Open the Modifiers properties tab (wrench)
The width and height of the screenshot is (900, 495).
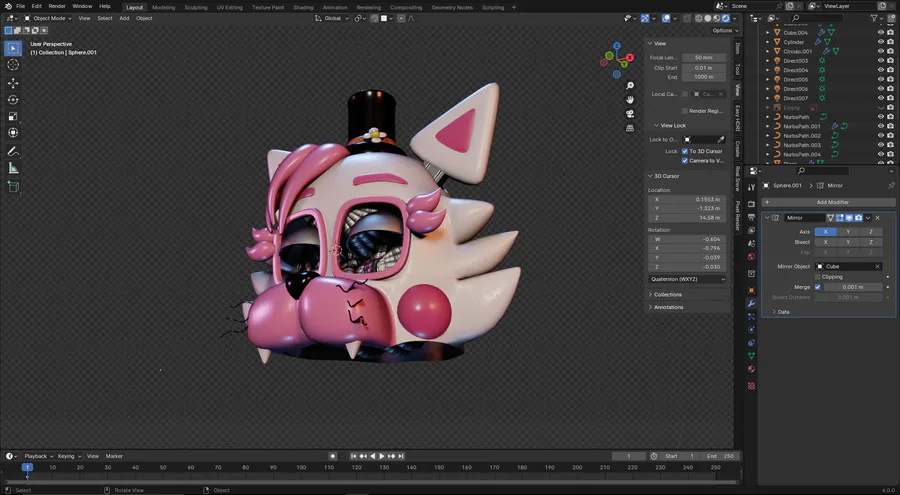tap(751, 303)
